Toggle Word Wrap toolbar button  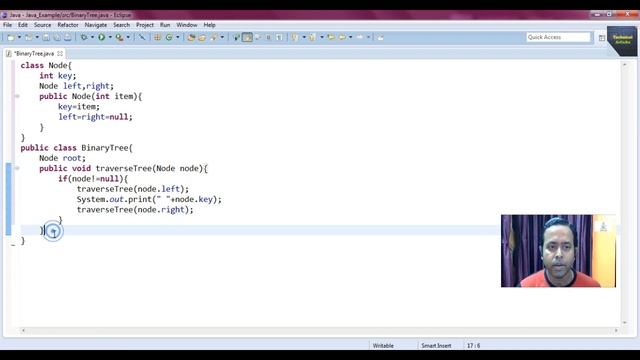click(x=258, y=37)
